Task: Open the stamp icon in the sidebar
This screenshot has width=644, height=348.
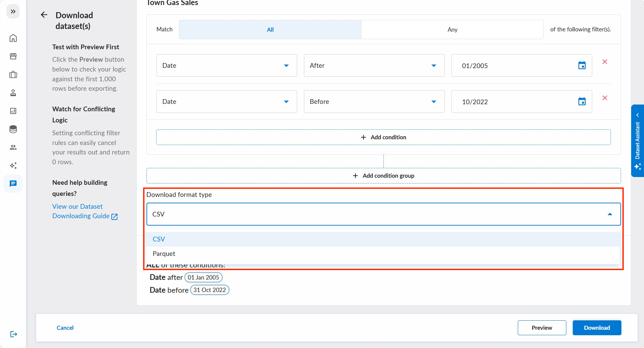Action: tap(13, 93)
